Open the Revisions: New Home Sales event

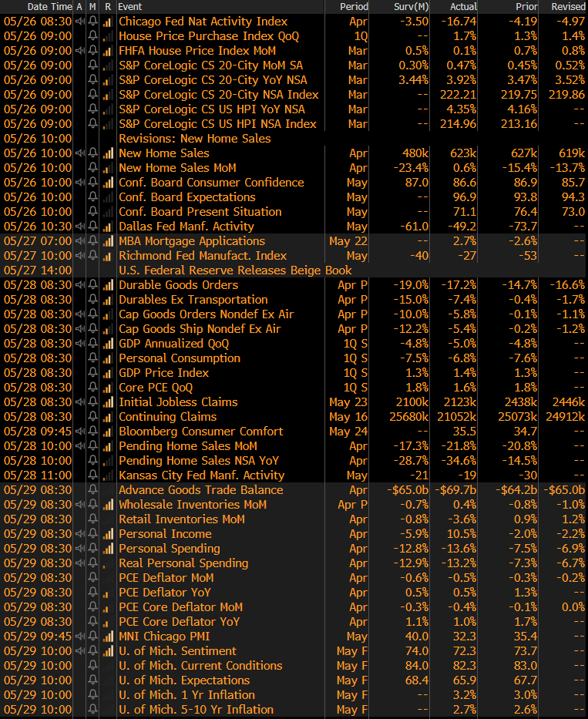click(194, 139)
